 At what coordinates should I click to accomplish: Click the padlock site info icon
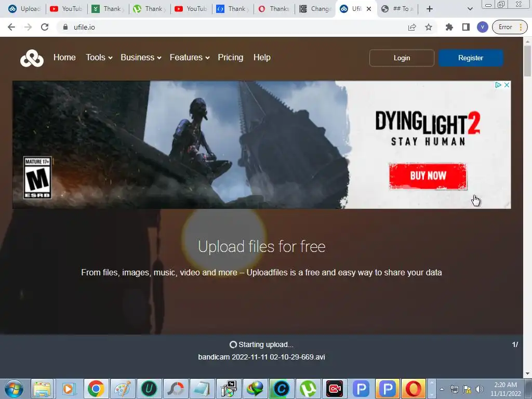click(65, 27)
